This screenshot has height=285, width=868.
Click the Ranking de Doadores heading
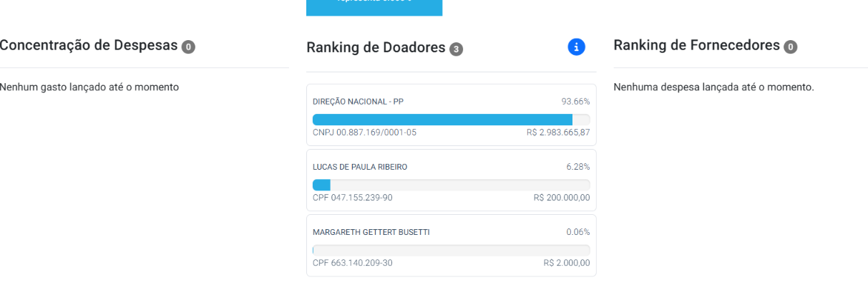click(x=376, y=48)
